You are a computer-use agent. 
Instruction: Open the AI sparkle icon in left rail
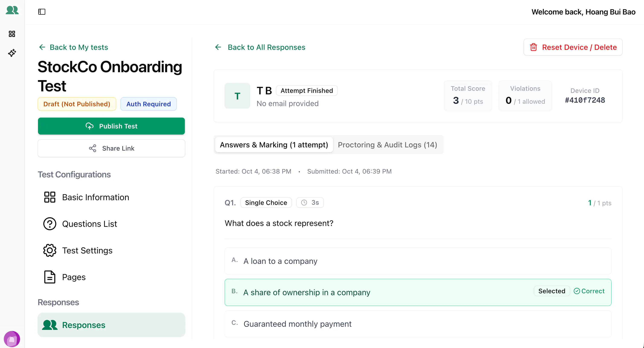[x=12, y=53]
